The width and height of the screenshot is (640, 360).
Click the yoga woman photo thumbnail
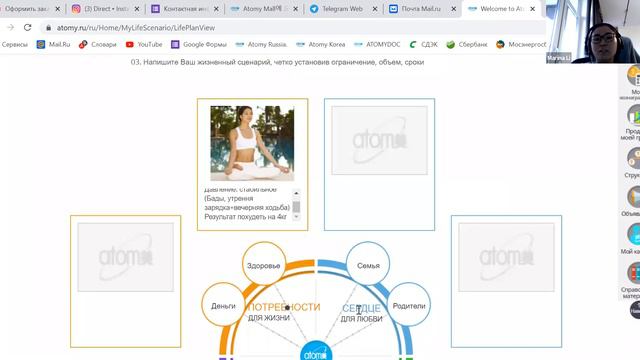click(x=252, y=143)
